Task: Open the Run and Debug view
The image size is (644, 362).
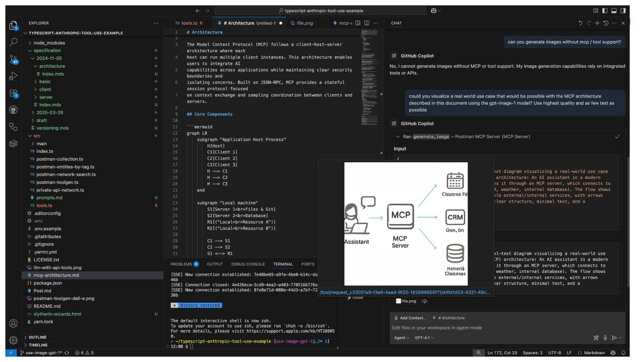Action: 13,76
